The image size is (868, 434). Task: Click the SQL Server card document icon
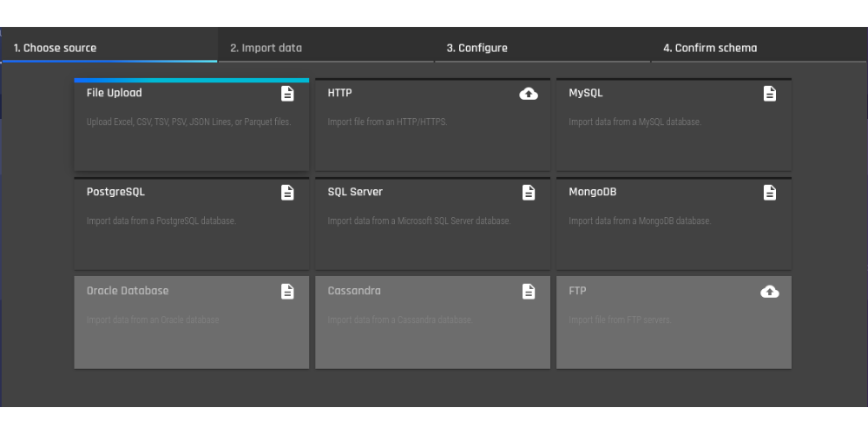click(x=529, y=192)
